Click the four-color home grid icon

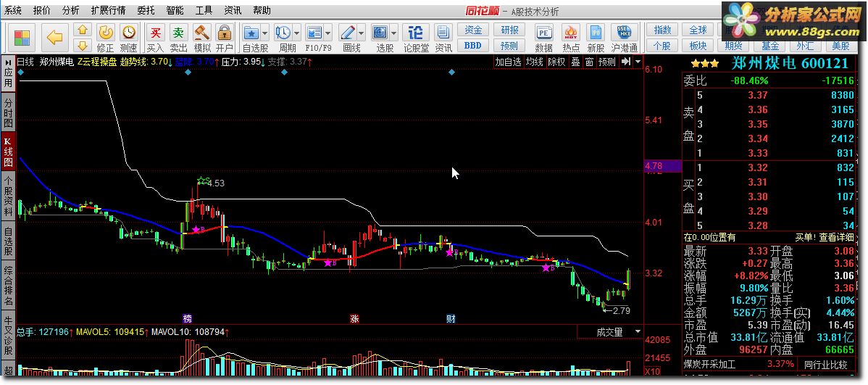pyautogui.click(x=22, y=38)
